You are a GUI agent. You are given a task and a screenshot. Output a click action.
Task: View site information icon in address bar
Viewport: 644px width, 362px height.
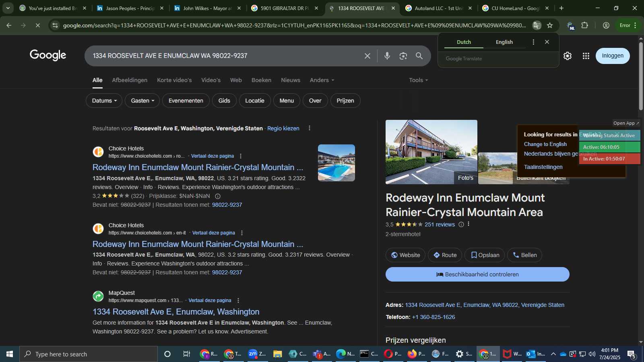(x=55, y=25)
